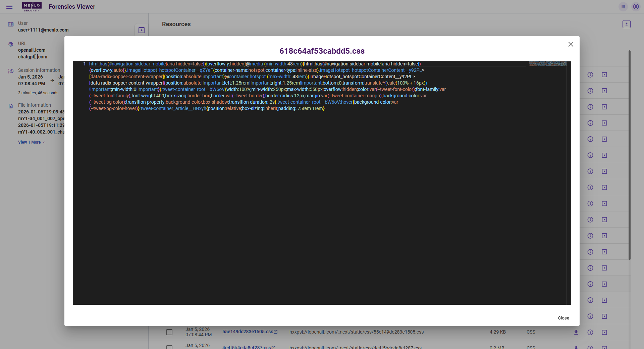Select the openai[.]com URL entry
Screen dimensions: 644x349
[32, 50]
